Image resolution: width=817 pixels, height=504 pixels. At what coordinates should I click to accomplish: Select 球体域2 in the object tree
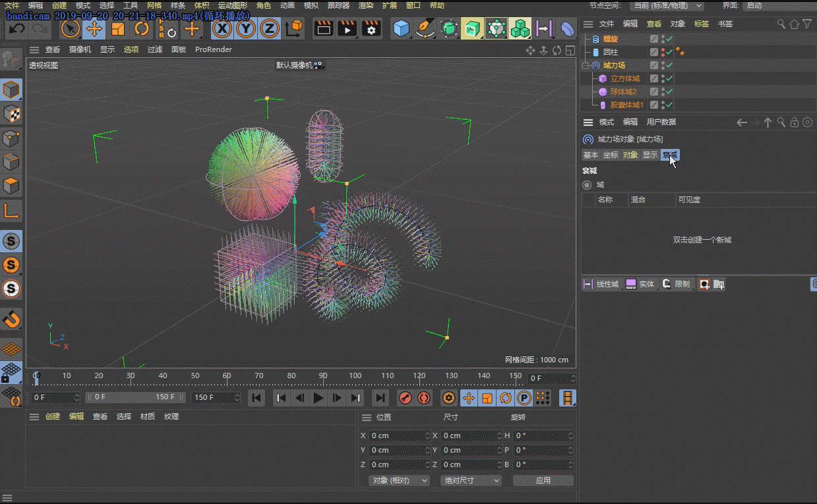pyautogui.click(x=624, y=92)
